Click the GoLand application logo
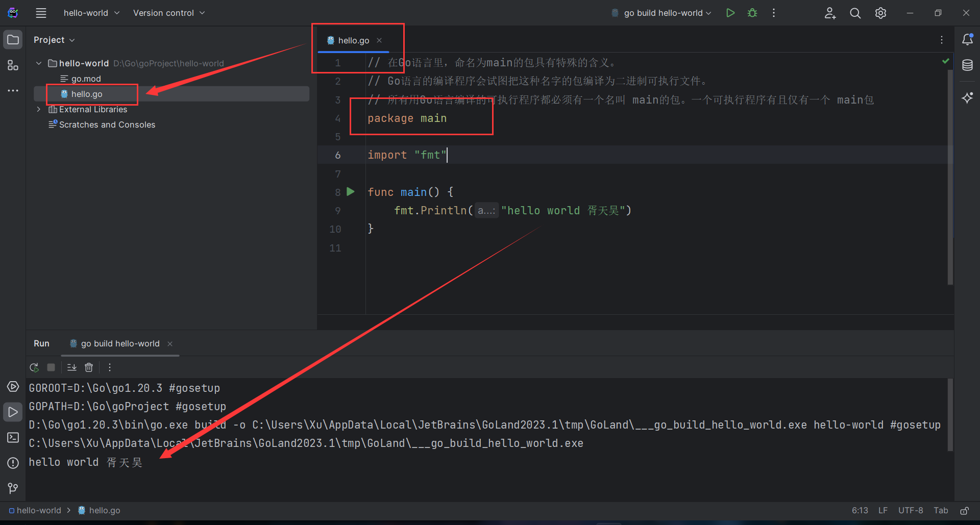This screenshot has width=980, height=525. click(x=13, y=13)
